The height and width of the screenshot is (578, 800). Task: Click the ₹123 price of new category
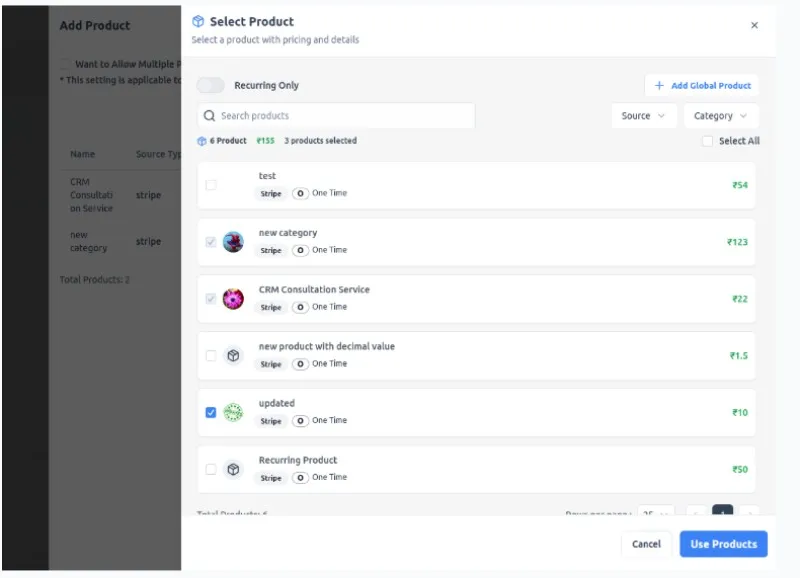737,242
